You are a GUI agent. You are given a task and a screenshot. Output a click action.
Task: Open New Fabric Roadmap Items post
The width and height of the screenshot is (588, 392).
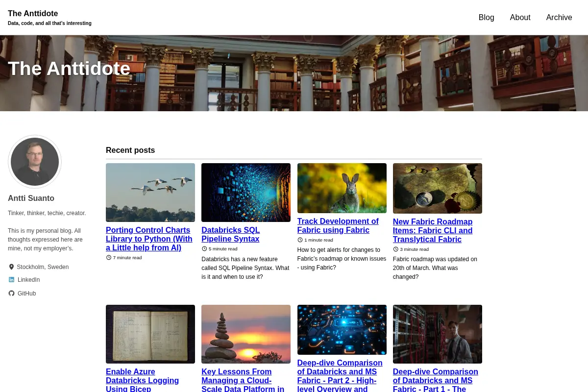point(433,230)
